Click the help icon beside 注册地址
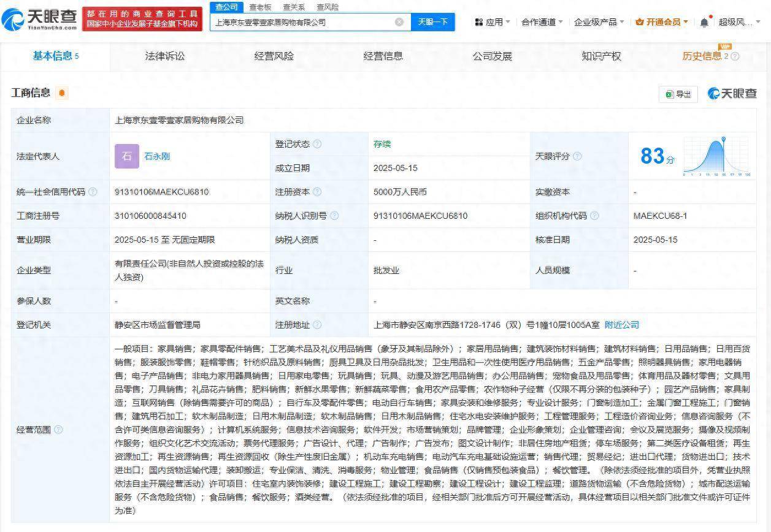Screen dimensions: 771x532 click(x=317, y=325)
